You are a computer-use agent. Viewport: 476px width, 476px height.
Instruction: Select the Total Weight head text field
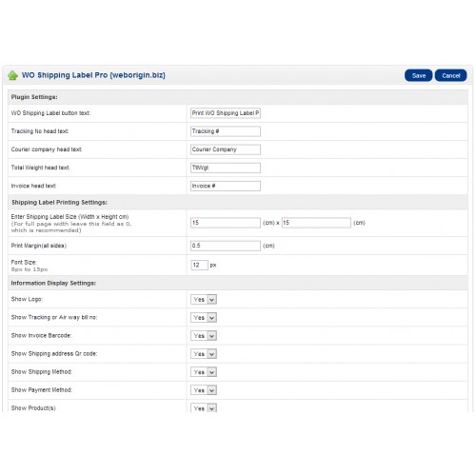click(226, 168)
